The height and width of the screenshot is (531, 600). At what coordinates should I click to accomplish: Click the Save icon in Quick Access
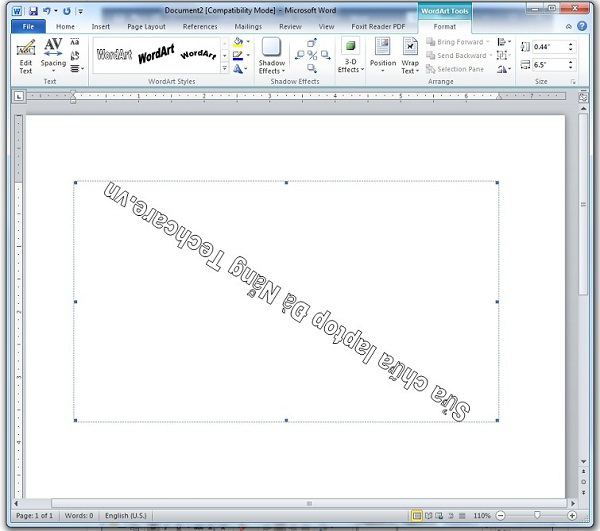(33, 11)
